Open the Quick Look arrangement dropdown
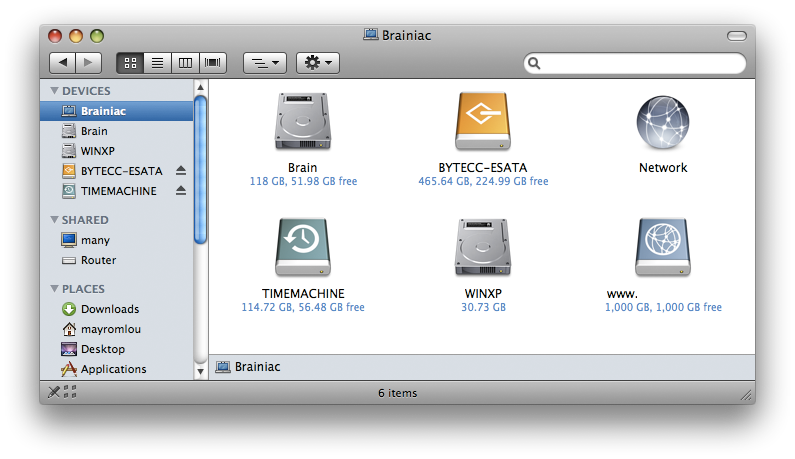 (265, 63)
